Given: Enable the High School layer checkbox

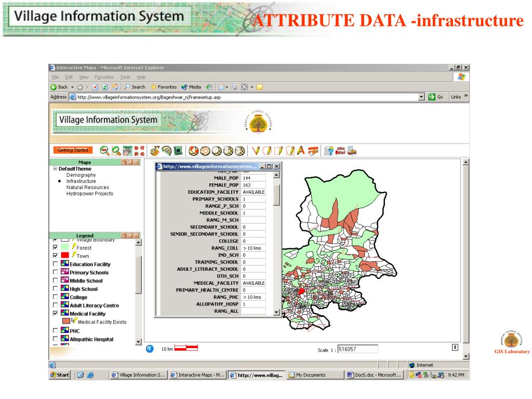Looking at the screenshot, I should (x=55, y=289).
